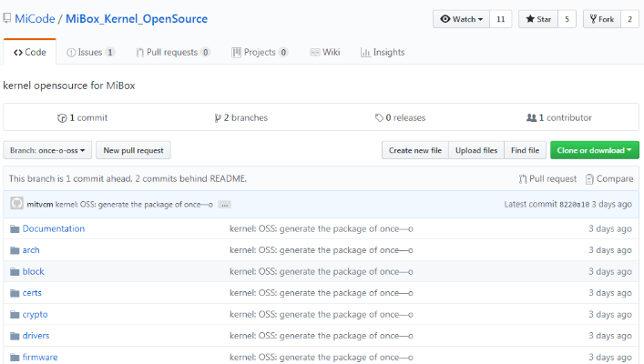This screenshot has width=644, height=364.
Task: Open the Clone or download dropdown
Action: (x=594, y=150)
